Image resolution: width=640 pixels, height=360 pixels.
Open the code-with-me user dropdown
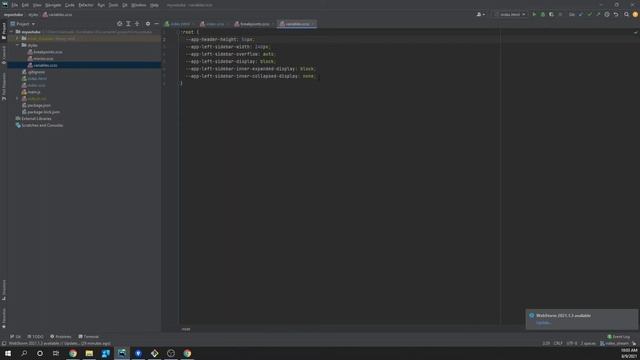point(481,14)
